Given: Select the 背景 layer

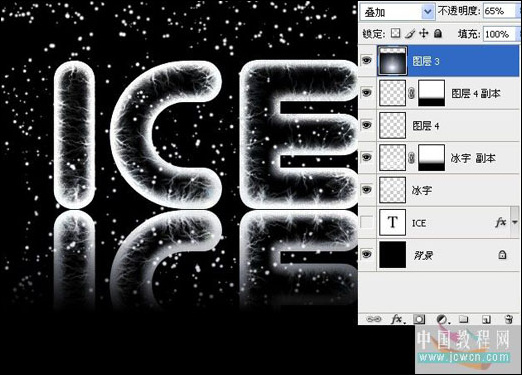Looking at the screenshot, I should (x=439, y=255).
